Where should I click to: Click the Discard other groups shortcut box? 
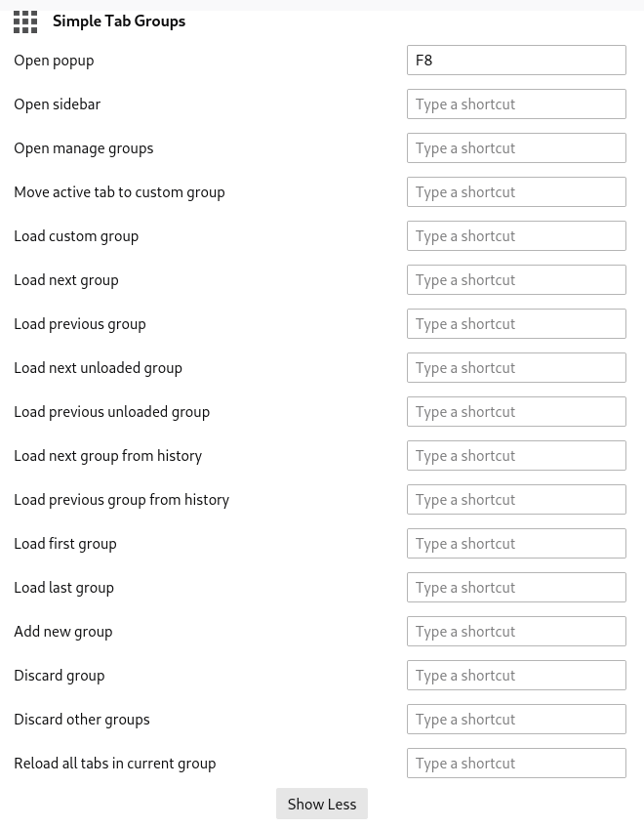[516, 719]
